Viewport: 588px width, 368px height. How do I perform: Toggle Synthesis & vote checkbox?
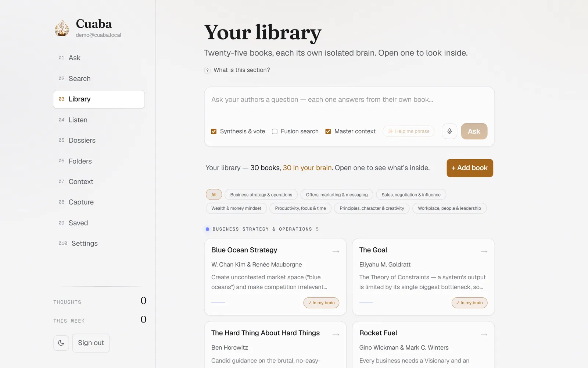[214, 131]
